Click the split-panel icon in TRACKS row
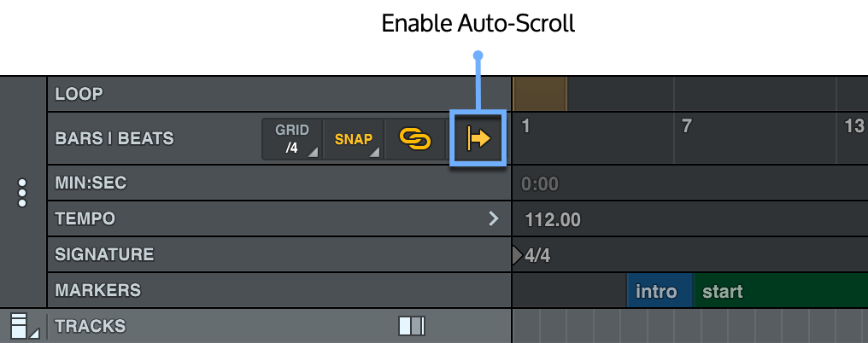868x343 pixels. [412, 326]
